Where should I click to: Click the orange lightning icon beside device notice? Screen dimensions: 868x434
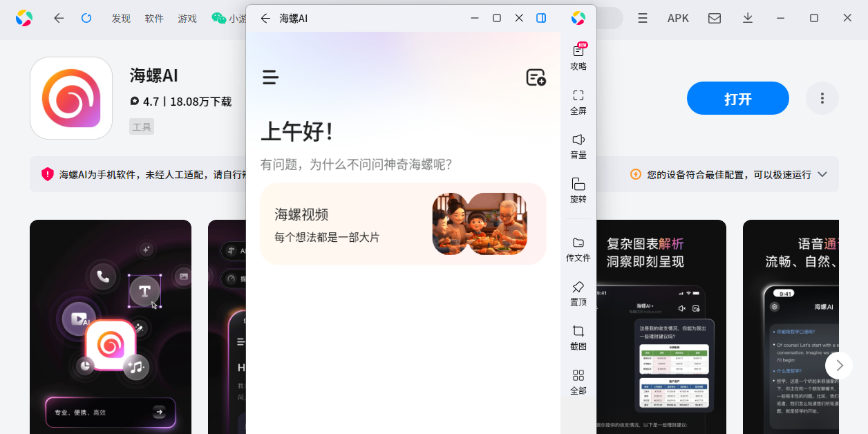(x=636, y=174)
